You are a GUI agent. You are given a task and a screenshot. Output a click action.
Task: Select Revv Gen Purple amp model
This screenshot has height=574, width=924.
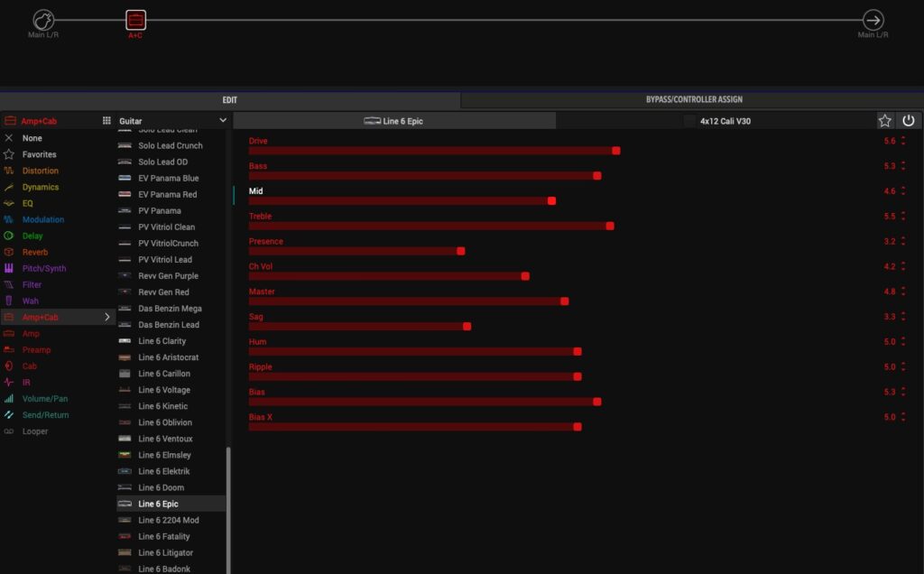[x=168, y=276]
